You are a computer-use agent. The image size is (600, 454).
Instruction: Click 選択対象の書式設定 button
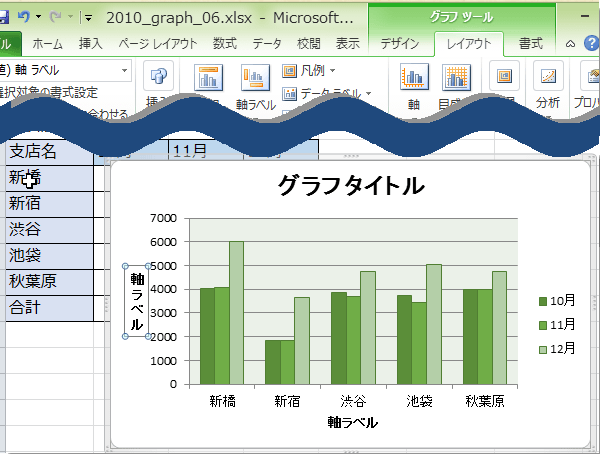[x=49, y=92]
